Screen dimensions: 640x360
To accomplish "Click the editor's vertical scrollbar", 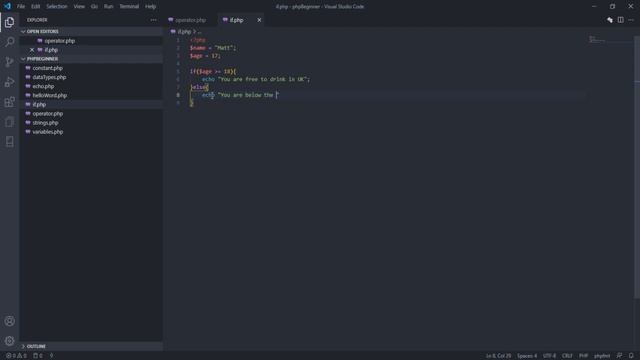I will click(637, 167).
